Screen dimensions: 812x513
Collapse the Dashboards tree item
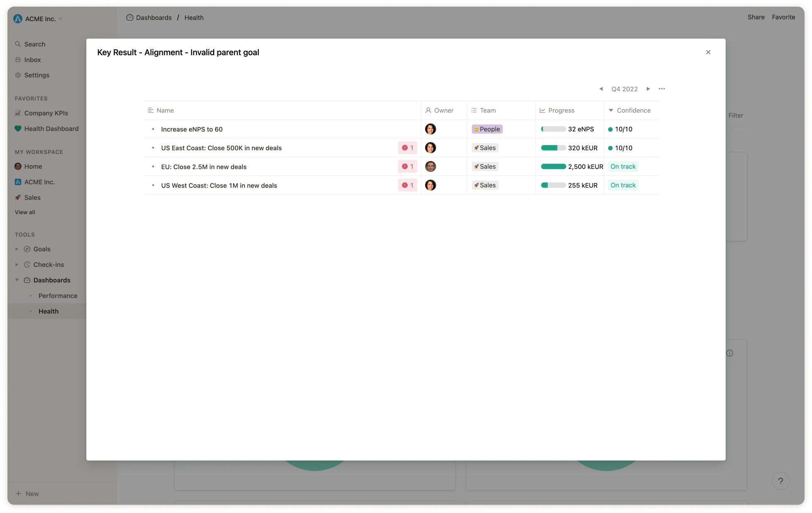click(x=17, y=280)
